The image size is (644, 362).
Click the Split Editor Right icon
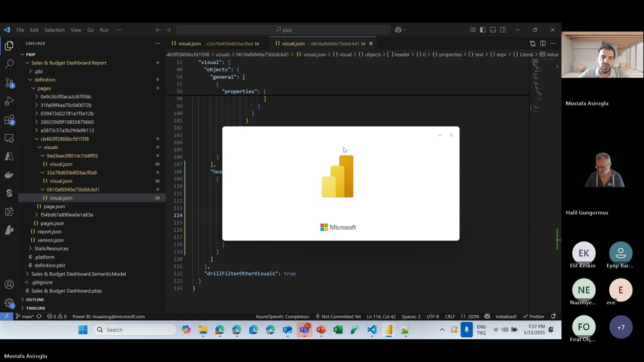point(543,44)
